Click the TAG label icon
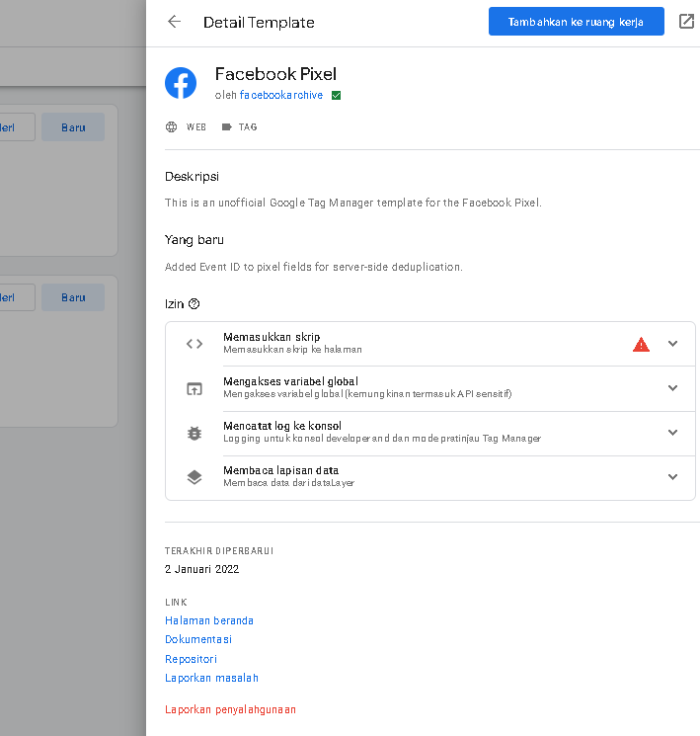The height and width of the screenshot is (736, 700). click(227, 126)
